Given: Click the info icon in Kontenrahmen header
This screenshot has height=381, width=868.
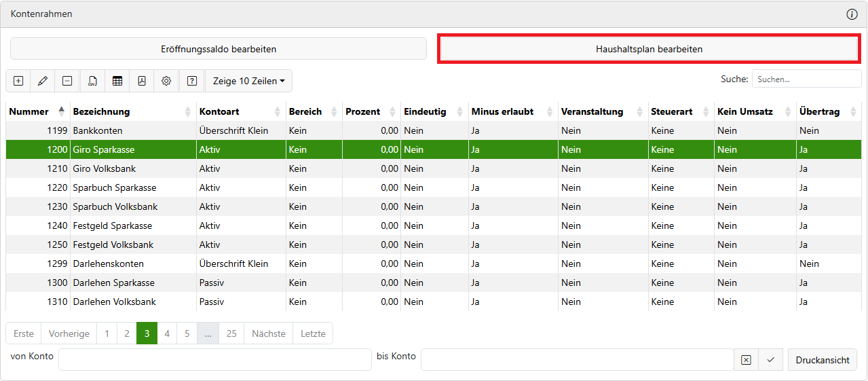Looking at the screenshot, I should (852, 14).
